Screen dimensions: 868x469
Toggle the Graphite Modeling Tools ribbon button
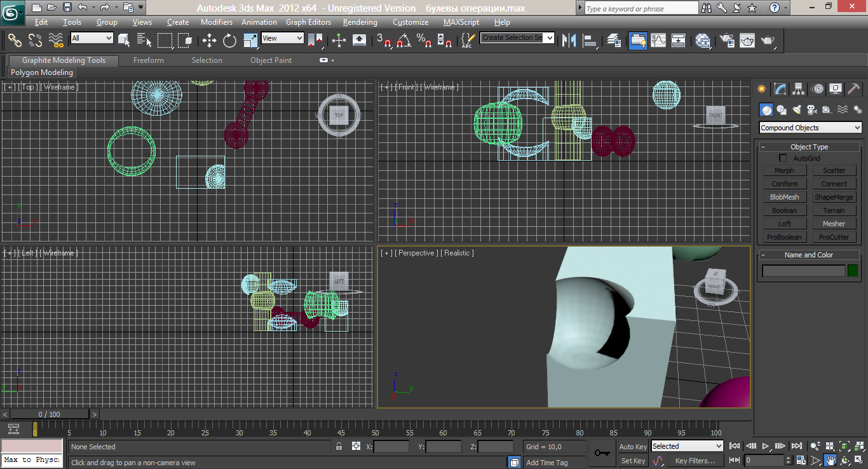point(637,40)
